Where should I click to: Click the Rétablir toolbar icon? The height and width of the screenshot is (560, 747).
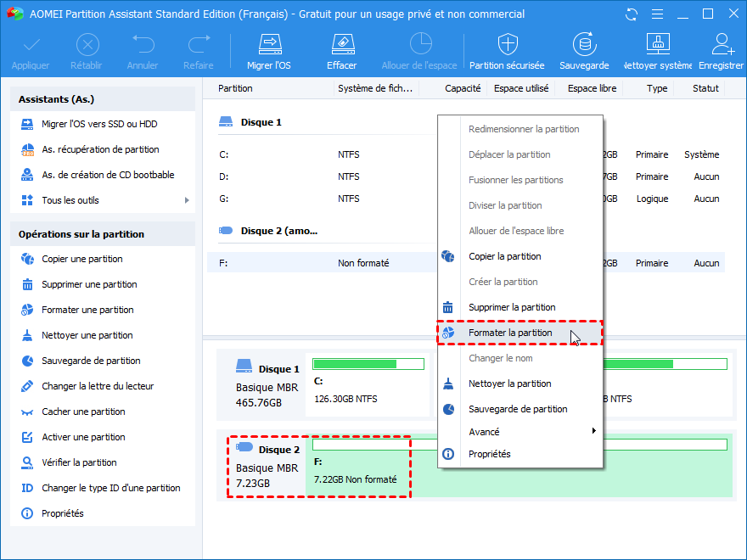coord(87,45)
